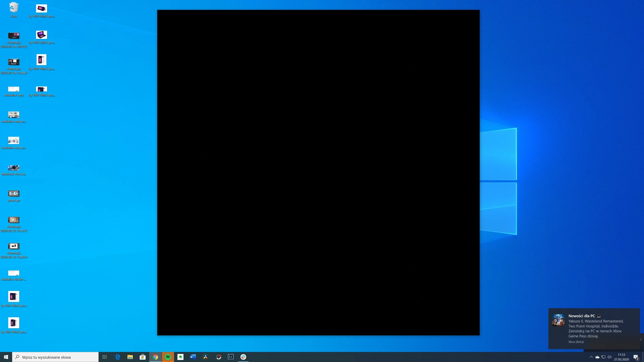Switch to Spotify in the taskbar
The width and height of the screenshot is (644, 362).
168,357
